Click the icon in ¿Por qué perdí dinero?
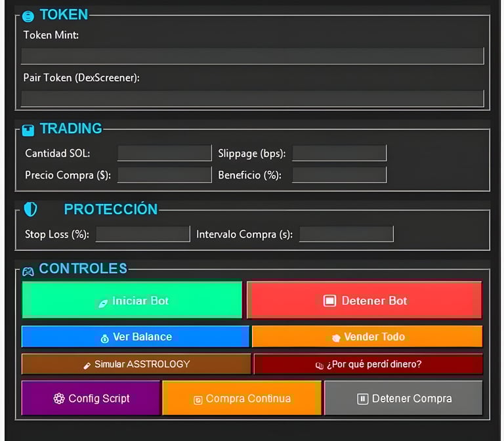 [x=319, y=366]
